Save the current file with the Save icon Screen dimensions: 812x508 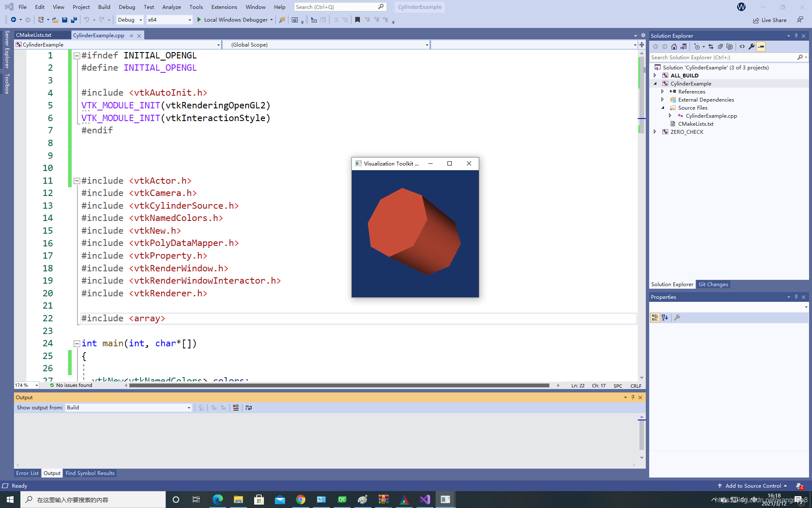click(65, 20)
